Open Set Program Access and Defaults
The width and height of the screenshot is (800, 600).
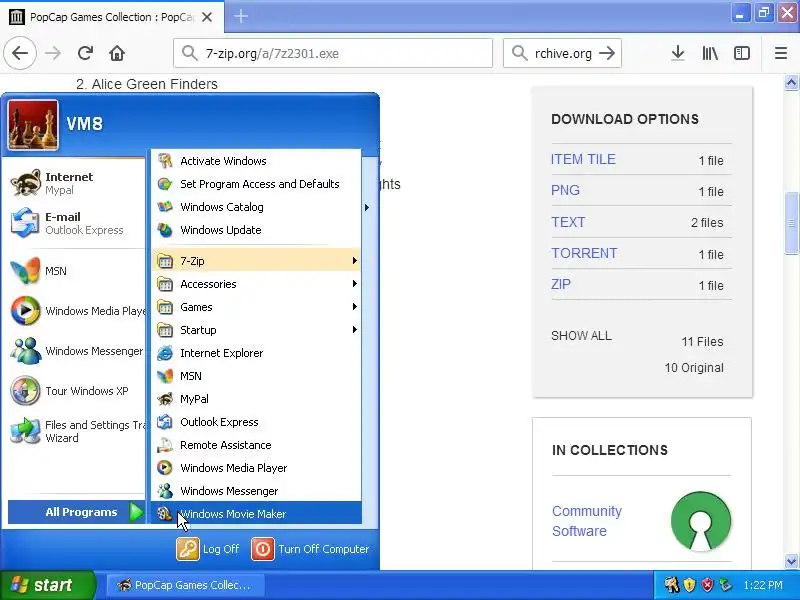[x=257, y=184]
